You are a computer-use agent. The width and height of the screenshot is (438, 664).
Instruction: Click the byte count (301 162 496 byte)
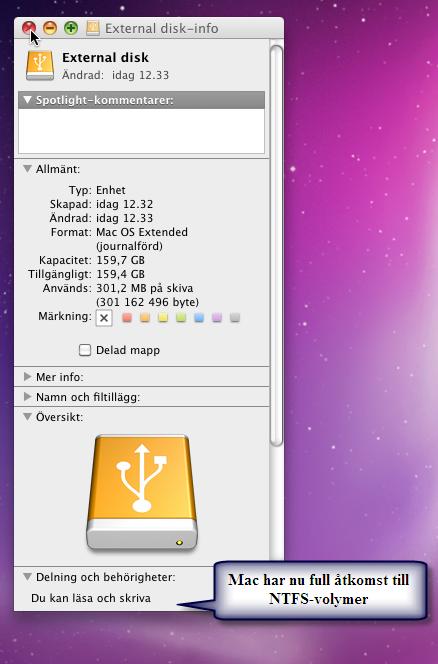[147, 302]
